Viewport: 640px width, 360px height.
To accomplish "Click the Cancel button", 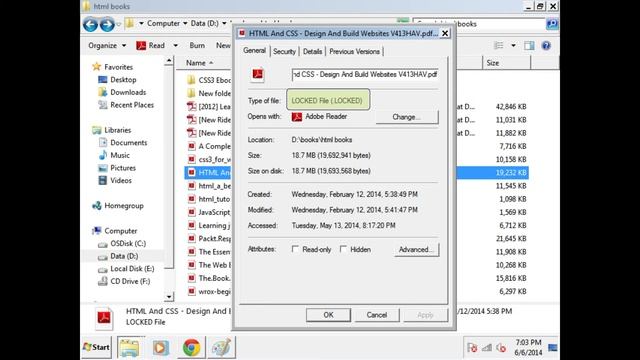I will point(377,315).
